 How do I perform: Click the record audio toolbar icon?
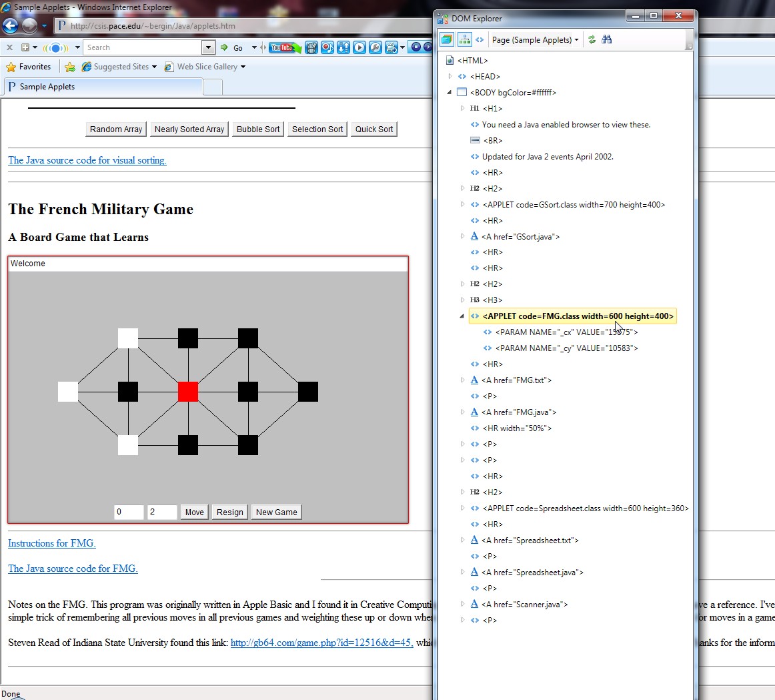point(327,47)
